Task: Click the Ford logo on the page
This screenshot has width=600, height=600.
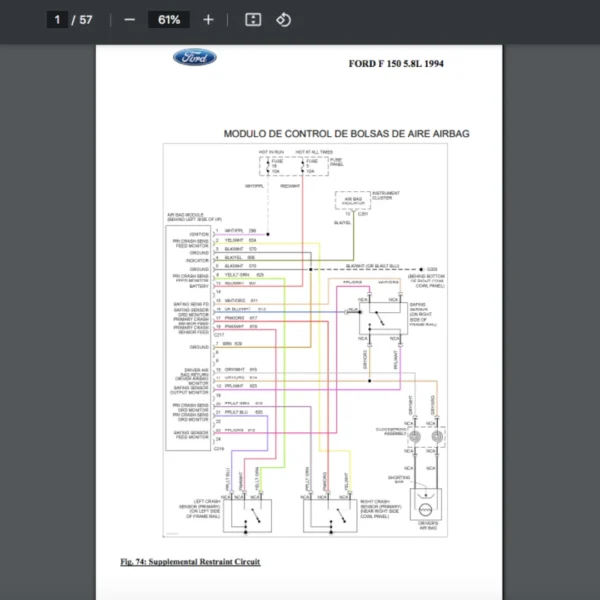Action: pyautogui.click(x=194, y=58)
